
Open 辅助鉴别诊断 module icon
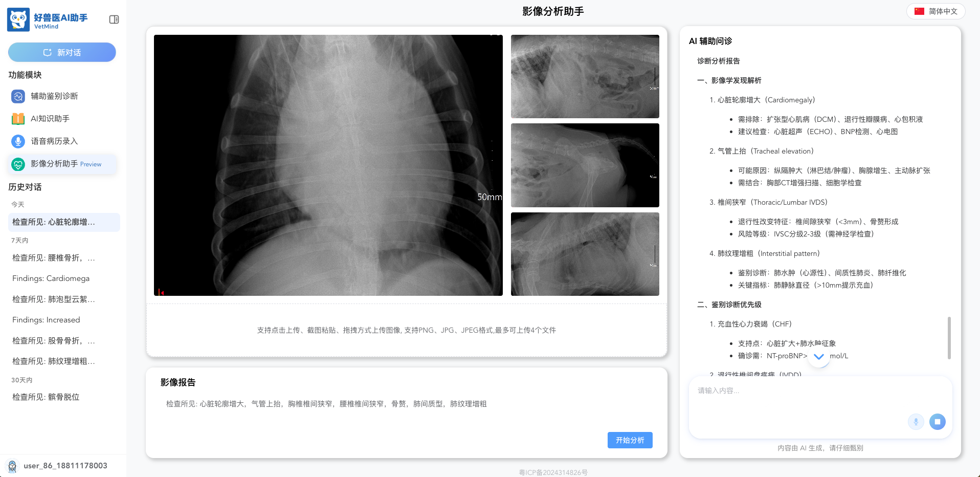coord(18,96)
